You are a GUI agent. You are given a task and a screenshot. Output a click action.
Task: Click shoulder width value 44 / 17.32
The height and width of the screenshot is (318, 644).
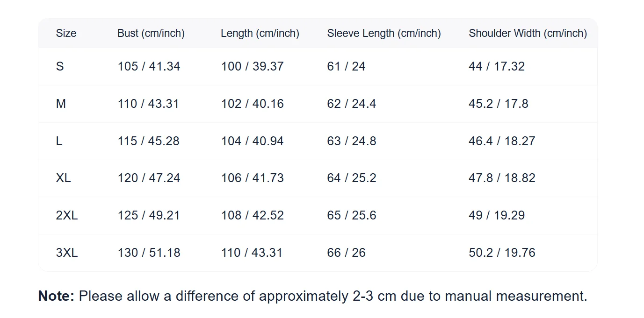(x=497, y=66)
